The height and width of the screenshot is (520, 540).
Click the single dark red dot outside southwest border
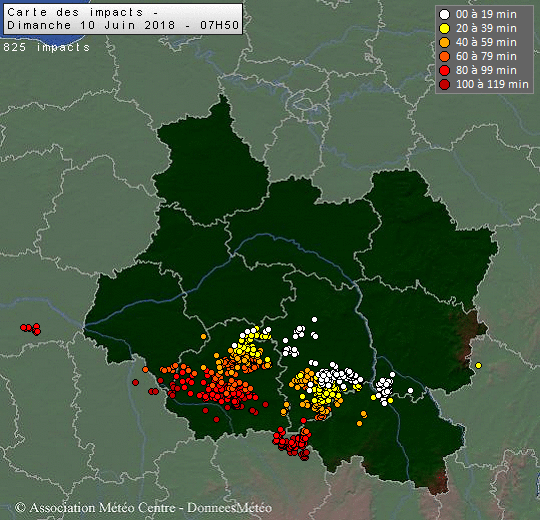(135, 383)
